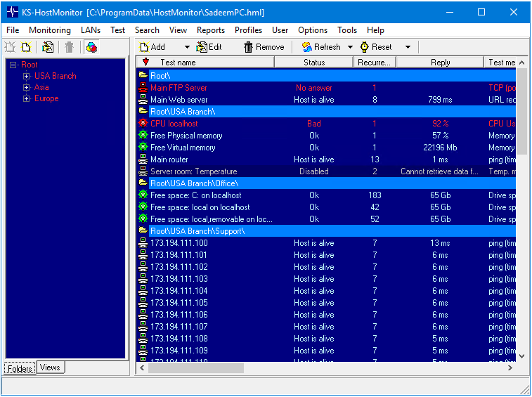The width and height of the screenshot is (532, 397).
Task: Click the Remove button
Action: [264, 47]
